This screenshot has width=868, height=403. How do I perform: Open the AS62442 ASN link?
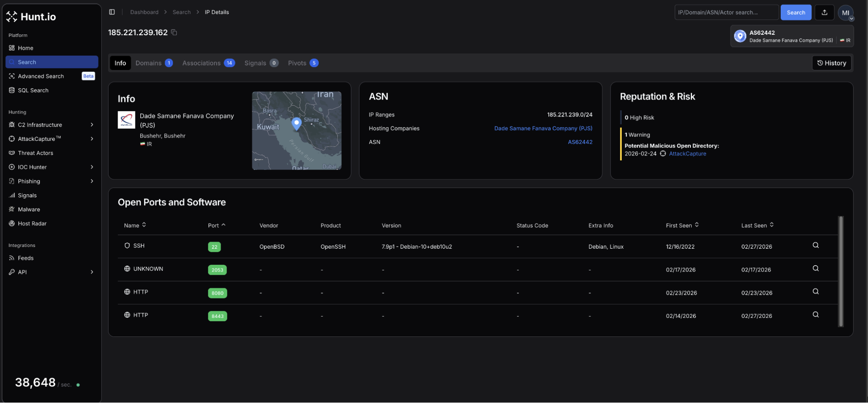click(580, 142)
